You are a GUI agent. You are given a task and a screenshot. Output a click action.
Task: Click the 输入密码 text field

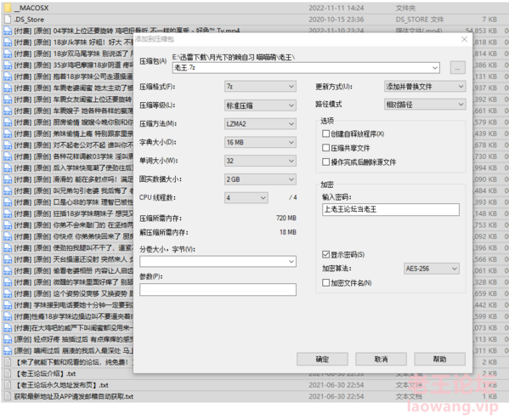(x=391, y=209)
